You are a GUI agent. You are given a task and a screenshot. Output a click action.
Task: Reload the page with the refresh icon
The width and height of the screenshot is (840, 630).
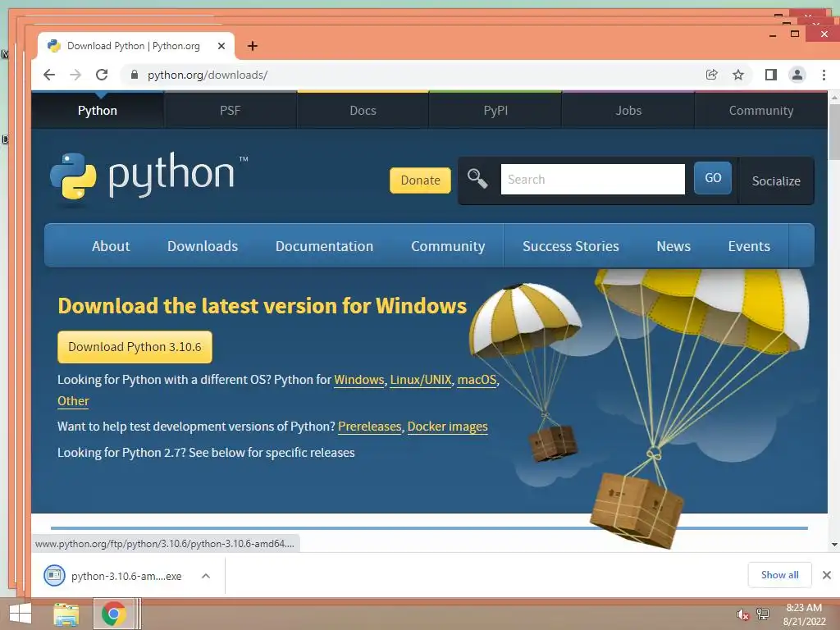click(102, 75)
